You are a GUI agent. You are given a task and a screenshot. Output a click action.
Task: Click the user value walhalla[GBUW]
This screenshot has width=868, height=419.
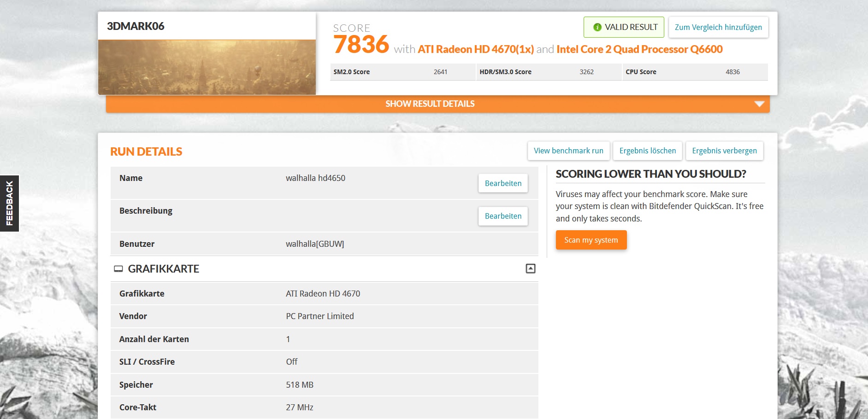(315, 244)
